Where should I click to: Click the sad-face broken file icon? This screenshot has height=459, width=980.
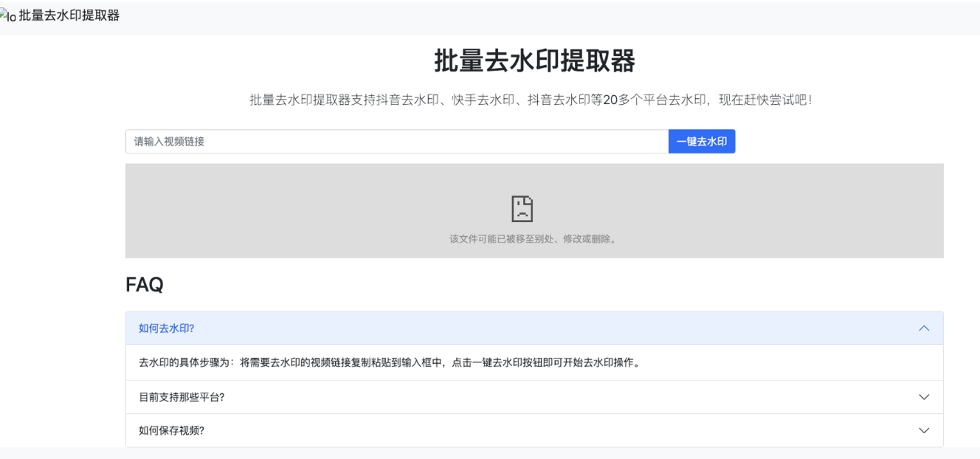click(522, 209)
